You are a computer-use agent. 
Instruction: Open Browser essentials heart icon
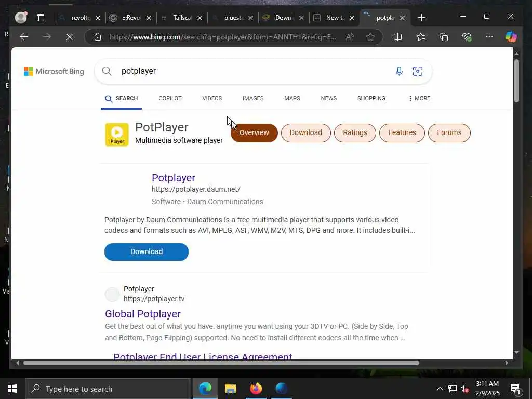tap(467, 37)
